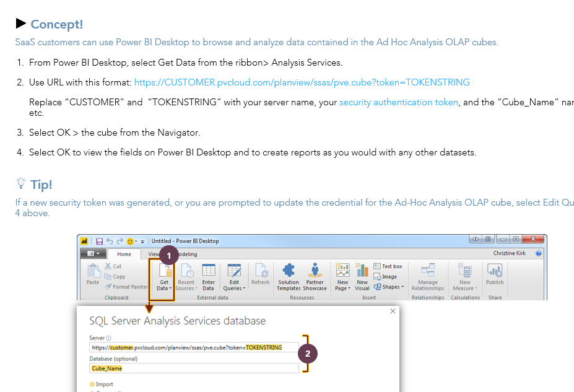Image resolution: width=574 pixels, height=392 pixels.
Task: Click the Enter Data table icon
Action: (208, 271)
